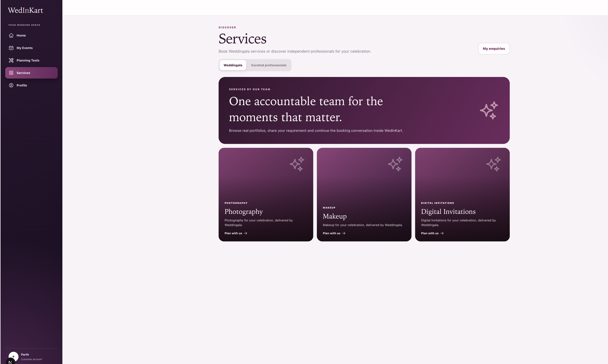Click the Home house icon in sidebar
The image size is (608, 364).
click(11, 36)
